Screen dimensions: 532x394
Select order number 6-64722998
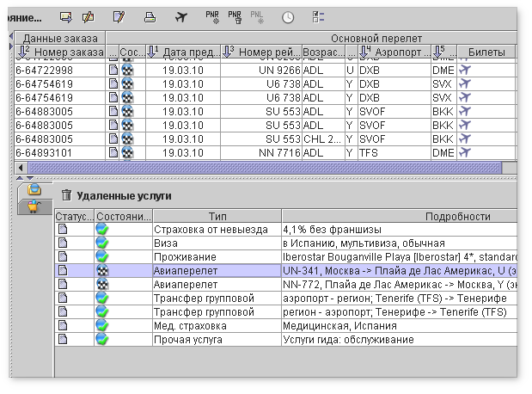point(60,71)
